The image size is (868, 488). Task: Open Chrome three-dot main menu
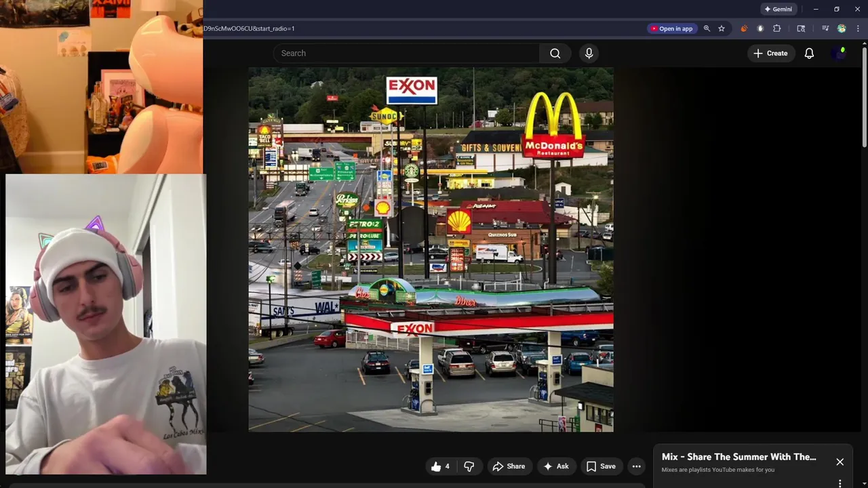858,28
